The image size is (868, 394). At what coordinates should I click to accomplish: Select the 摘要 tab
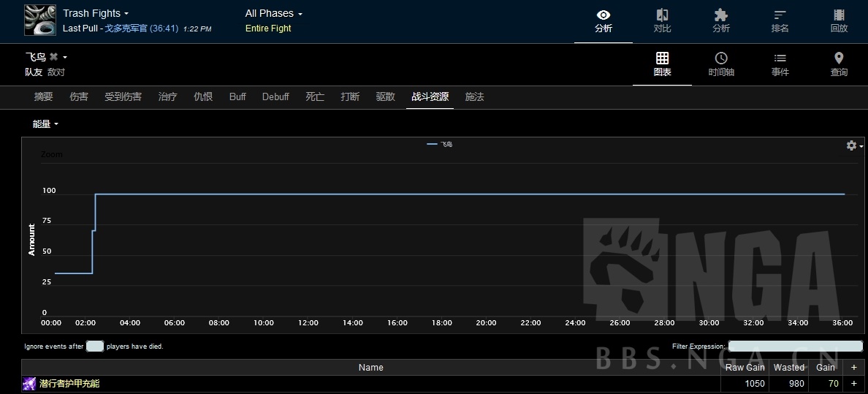43,97
